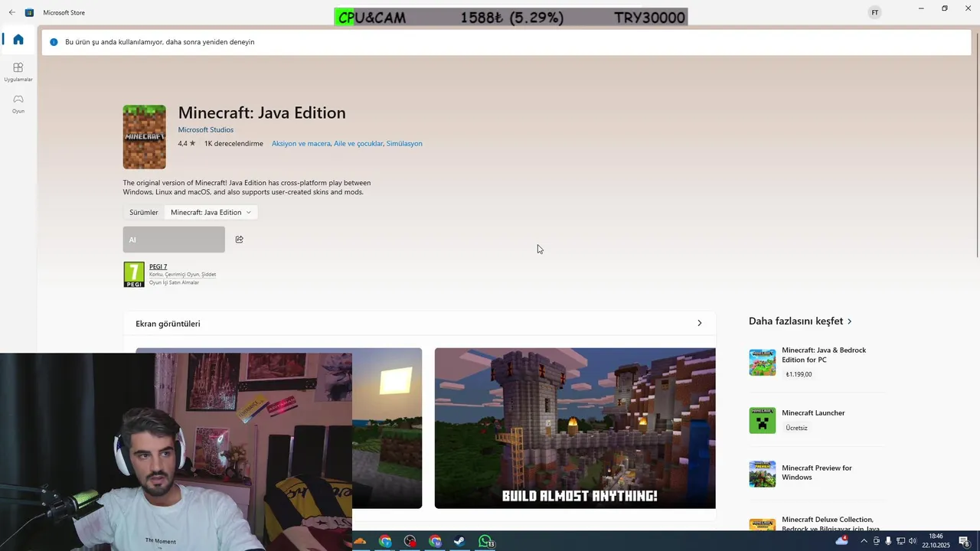Image resolution: width=980 pixels, height=551 pixels.
Task: Open the Build Almost Anything screenshot
Action: tap(575, 428)
